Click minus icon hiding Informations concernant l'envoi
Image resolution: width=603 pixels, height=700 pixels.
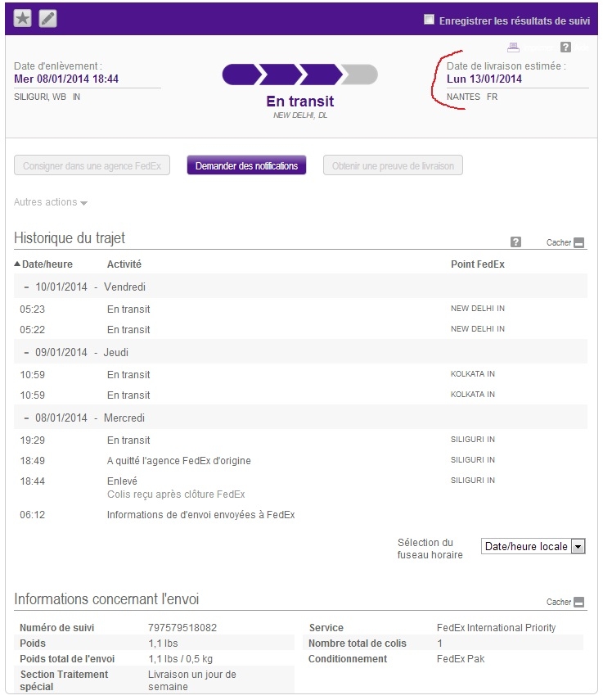pos(579,603)
